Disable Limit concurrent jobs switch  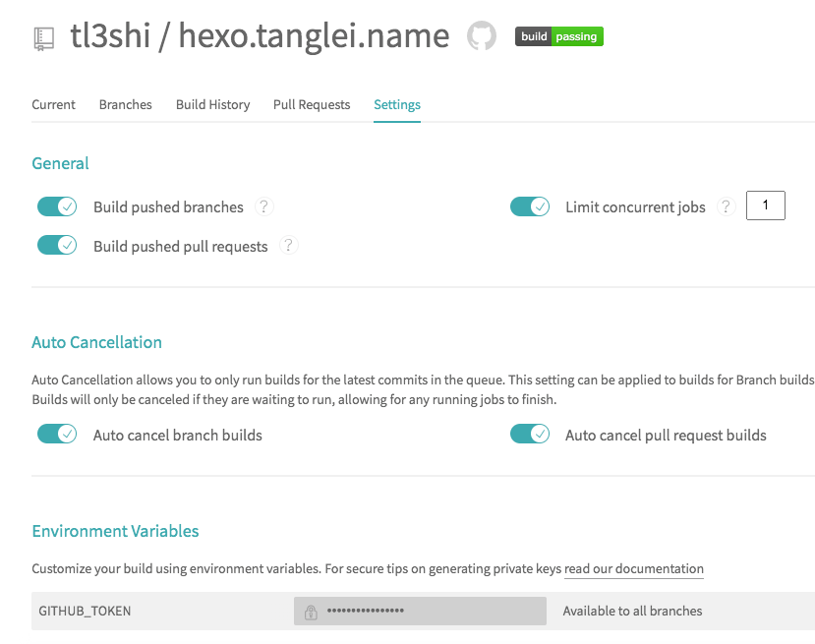point(530,206)
